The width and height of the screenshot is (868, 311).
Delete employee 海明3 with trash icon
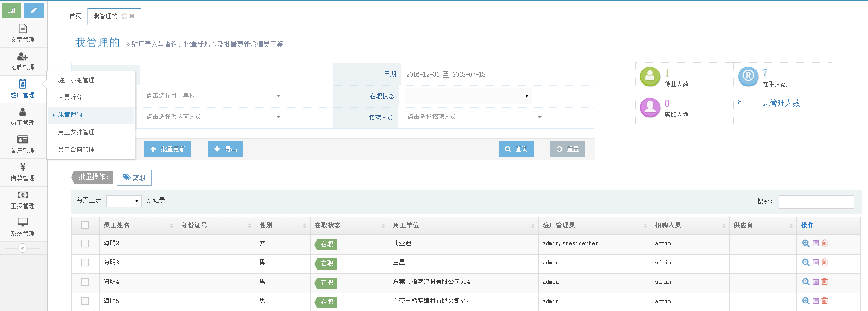825,262
